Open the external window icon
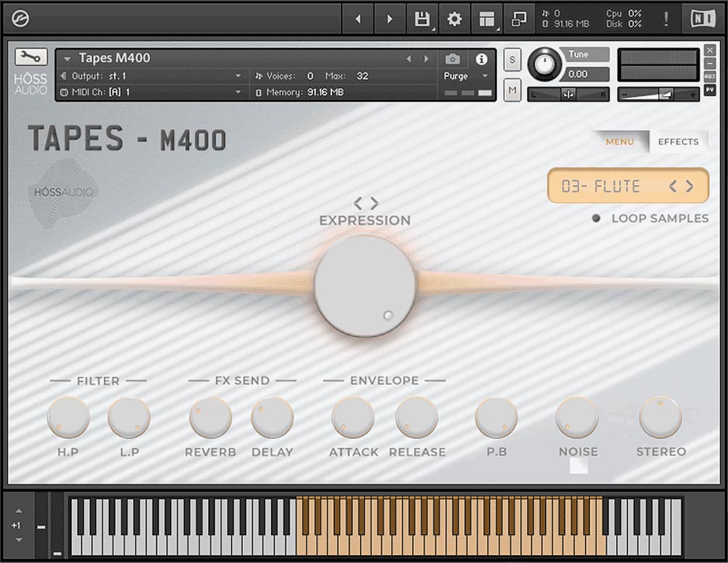The image size is (728, 563). pyautogui.click(x=519, y=19)
